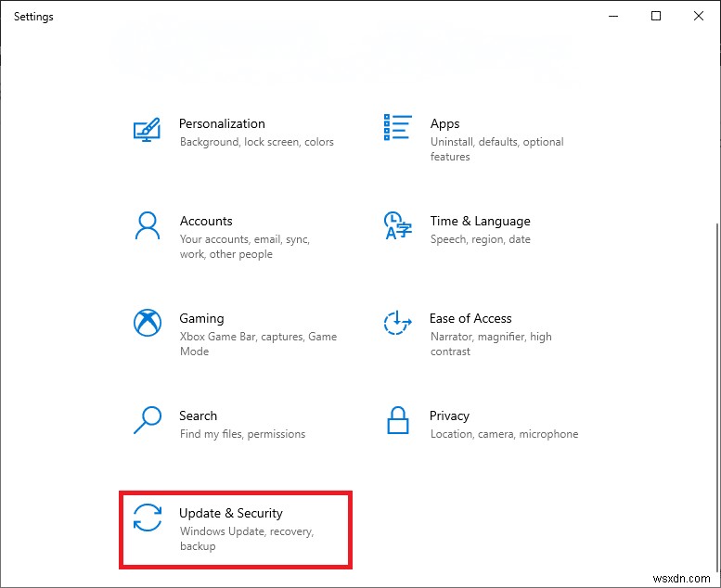Open the Personalization settings title

222,123
